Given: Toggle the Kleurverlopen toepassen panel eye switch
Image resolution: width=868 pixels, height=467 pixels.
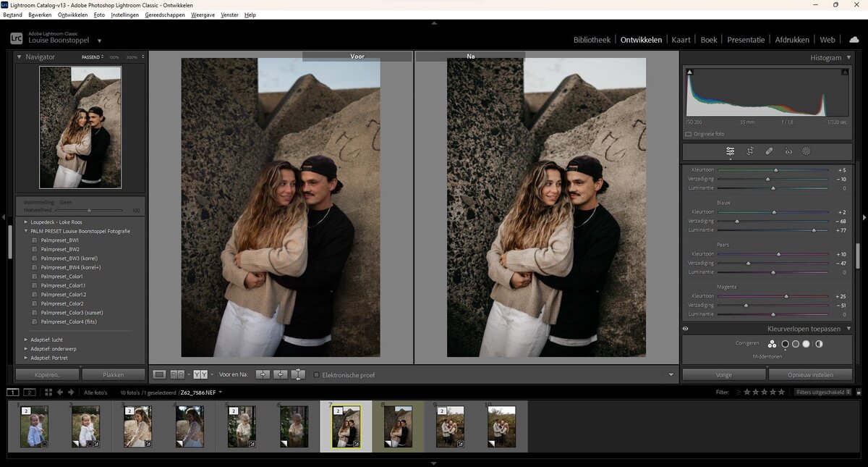Looking at the screenshot, I should (686, 329).
